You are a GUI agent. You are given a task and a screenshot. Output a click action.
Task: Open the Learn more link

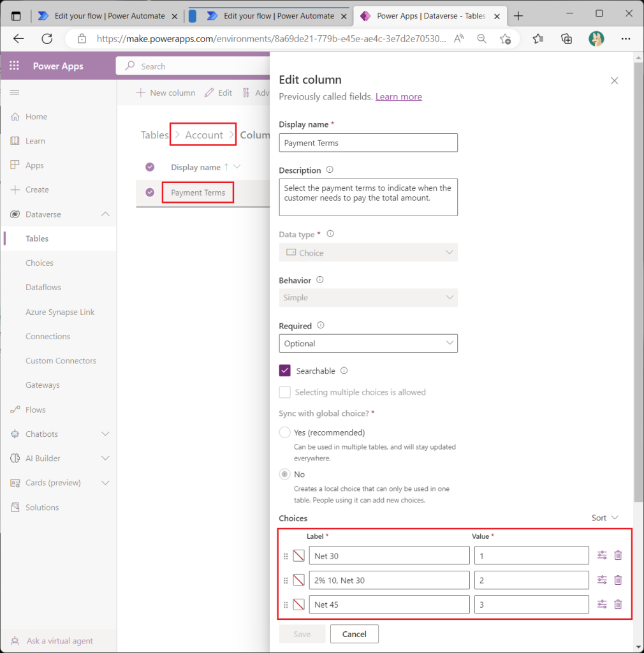pos(399,97)
